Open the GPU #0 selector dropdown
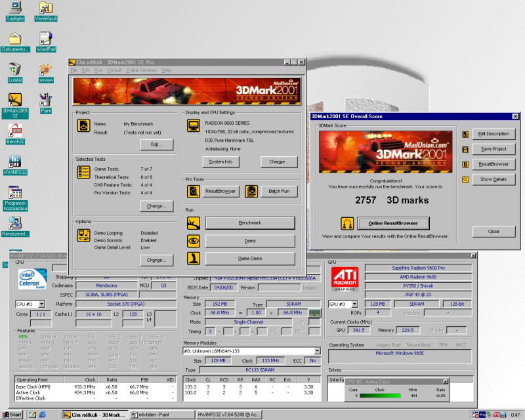525x420 pixels. point(354,304)
